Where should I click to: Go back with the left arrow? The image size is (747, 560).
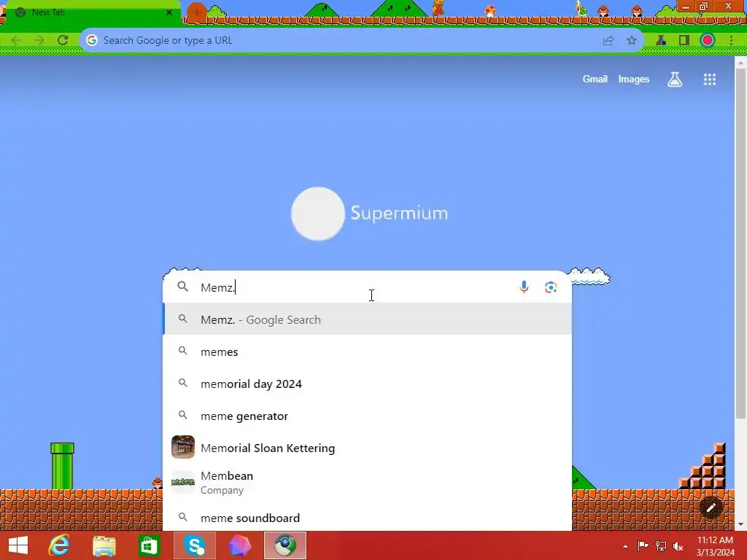(16, 41)
